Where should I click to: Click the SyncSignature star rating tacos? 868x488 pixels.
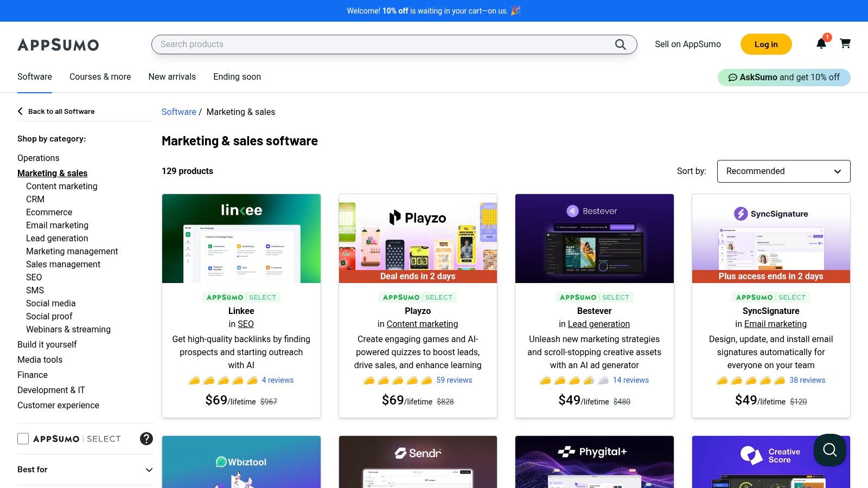pyautogui.click(x=751, y=380)
